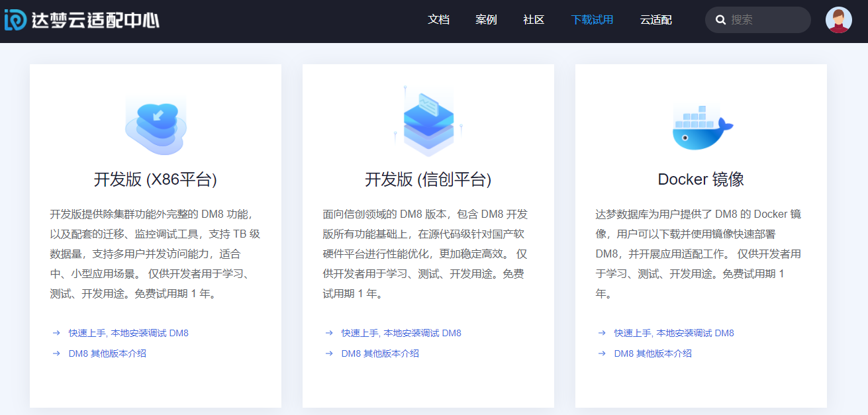Click the X86平台 card description paragraph
868x415 pixels.
coord(156,254)
